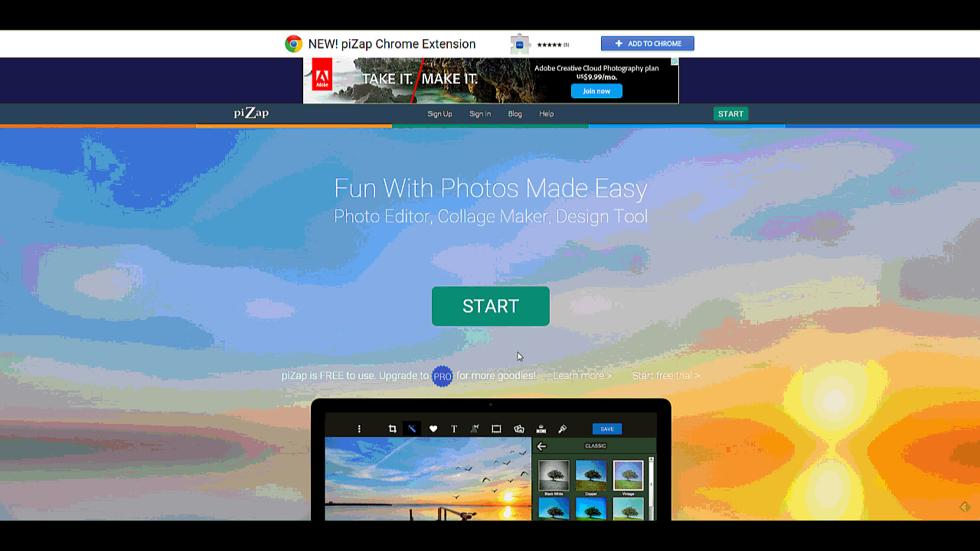Select the MEME tool icon
Screen dimensions: 980x551
click(x=541, y=429)
